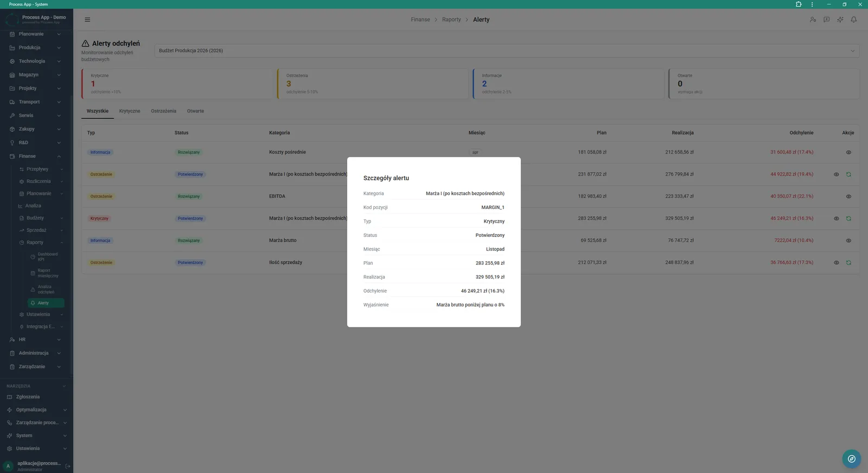Open Analiza under Finanse in the sidebar
This screenshot has height=473, width=868.
[x=33, y=206]
